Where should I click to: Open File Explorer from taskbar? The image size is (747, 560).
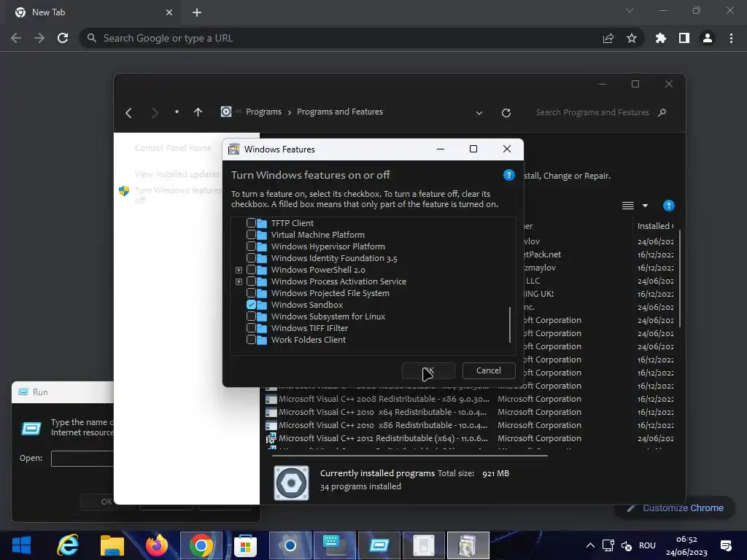pyautogui.click(x=112, y=545)
